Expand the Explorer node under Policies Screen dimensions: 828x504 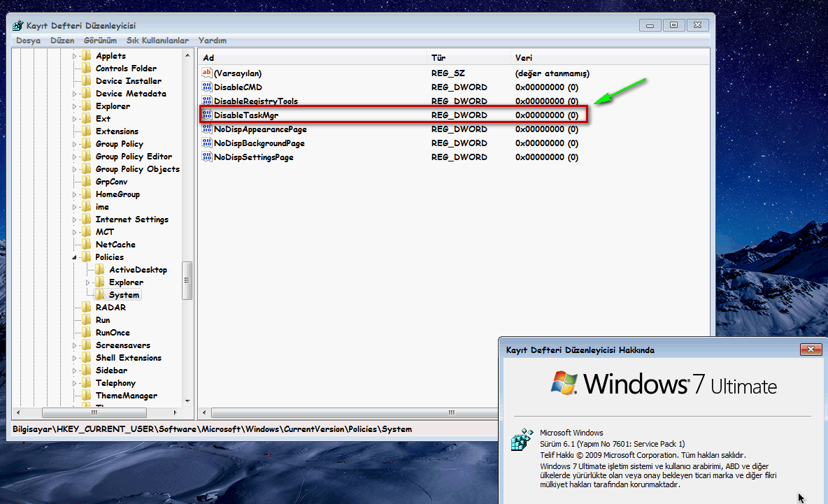(x=87, y=283)
